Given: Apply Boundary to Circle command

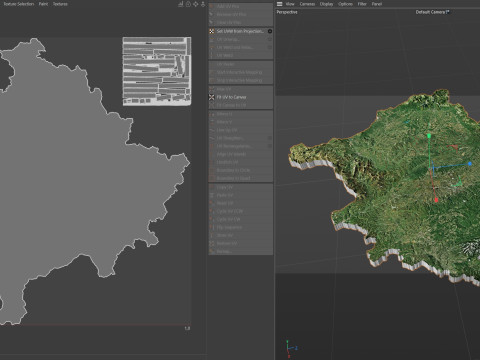Looking at the screenshot, I should click(241, 170).
